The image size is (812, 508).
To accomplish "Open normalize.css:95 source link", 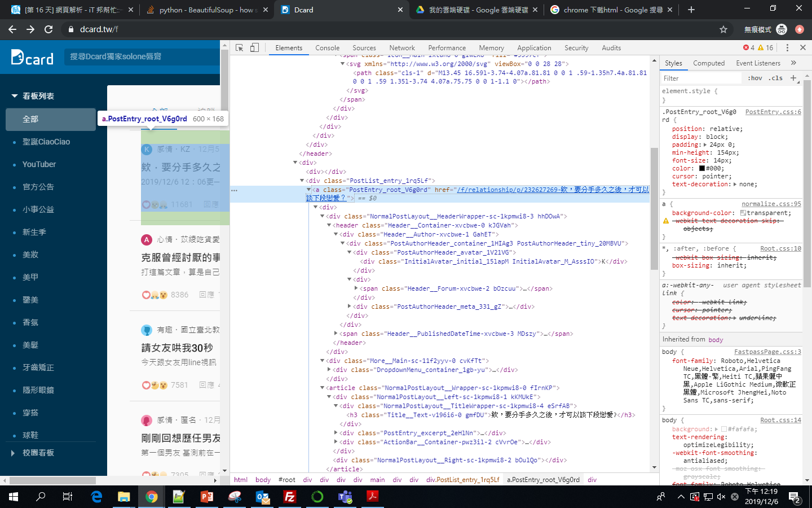I will pyautogui.click(x=771, y=204).
